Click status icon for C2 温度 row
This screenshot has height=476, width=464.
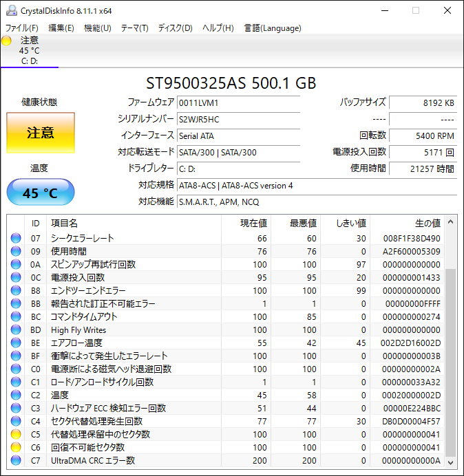(x=16, y=395)
